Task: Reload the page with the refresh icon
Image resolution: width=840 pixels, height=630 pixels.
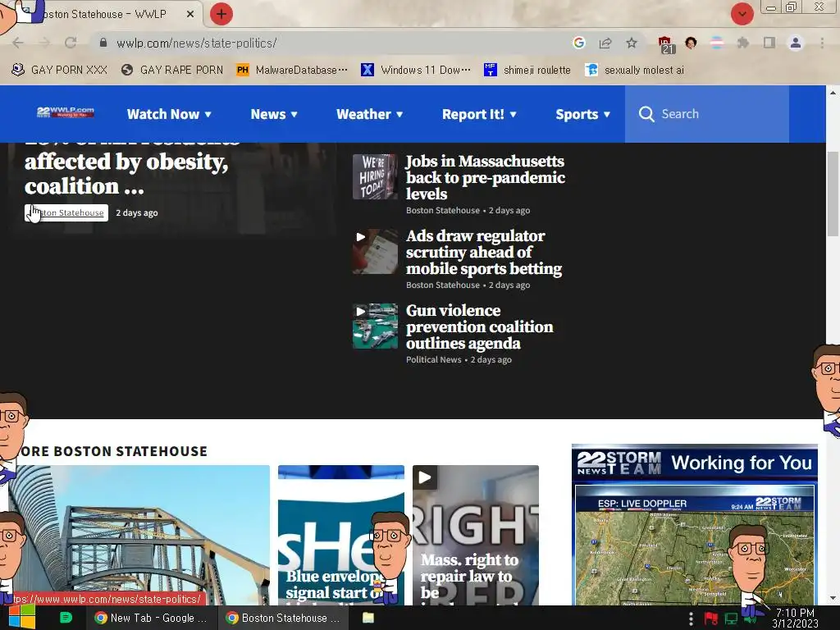Action: [71, 43]
